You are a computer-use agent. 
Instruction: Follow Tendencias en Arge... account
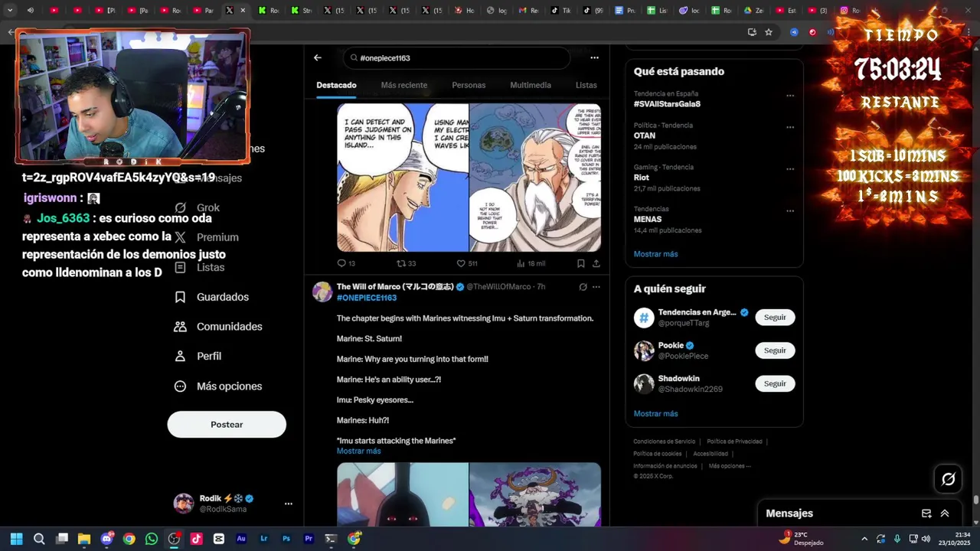pyautogui.click(x=775, y=318)
